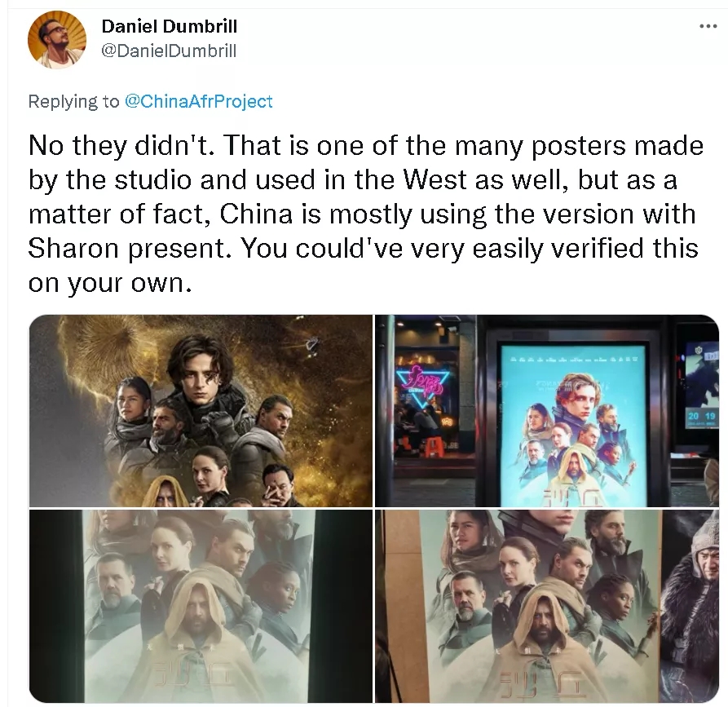The image size is (728, 707).
Task: Open the street photo with the blue poster
Action: (x=547, y=411)
